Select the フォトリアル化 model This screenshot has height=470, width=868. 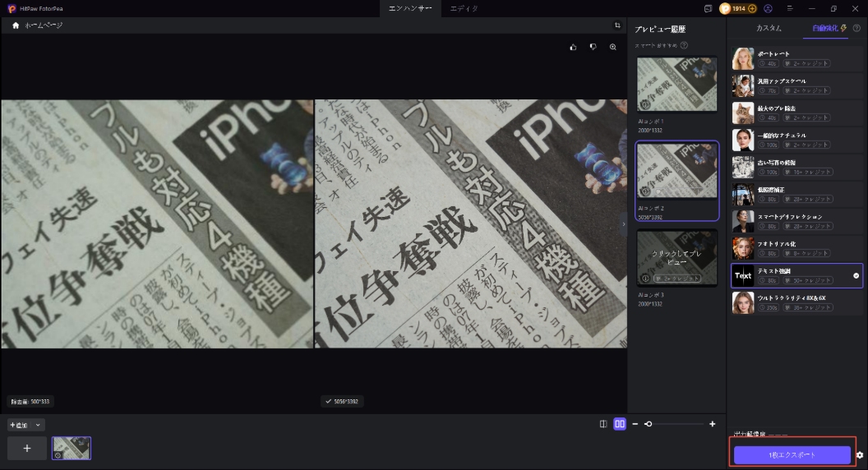[x=797, y=249]
